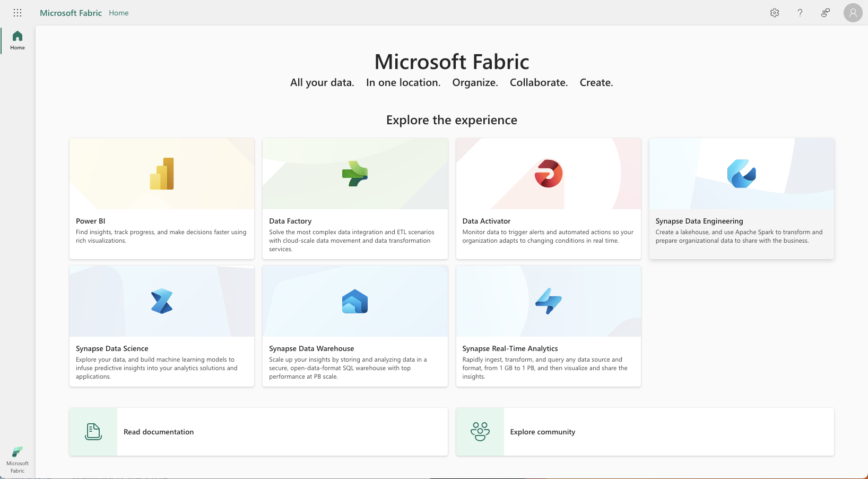The image size is (868, 479).
Task: Open the Power BI card title
Action: [91, 221]
